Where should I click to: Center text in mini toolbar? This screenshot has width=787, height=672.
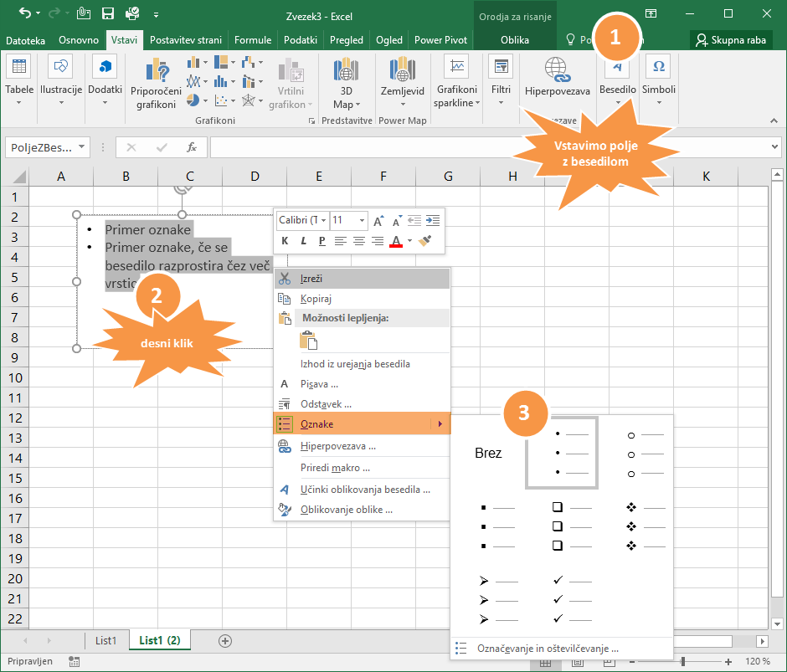tap(359, 241)
